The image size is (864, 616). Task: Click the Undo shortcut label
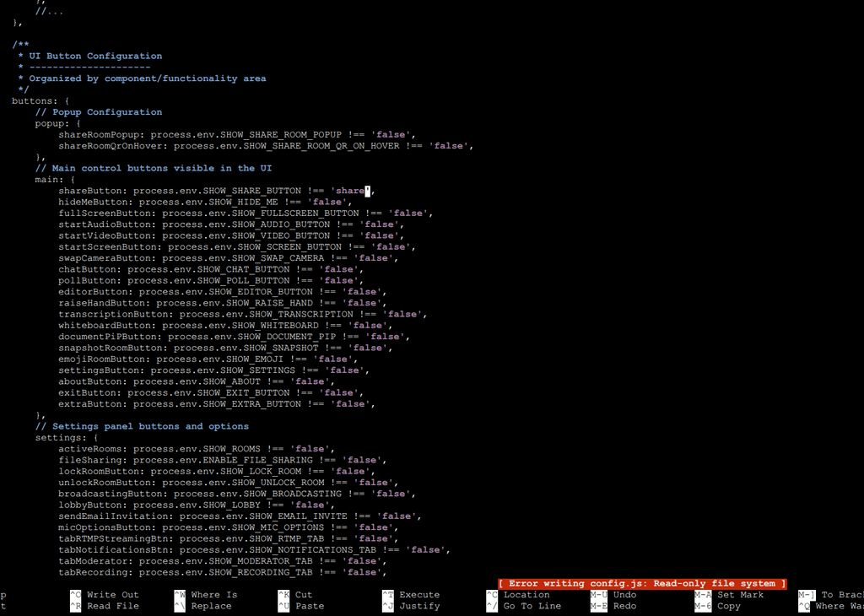(624, 595)
